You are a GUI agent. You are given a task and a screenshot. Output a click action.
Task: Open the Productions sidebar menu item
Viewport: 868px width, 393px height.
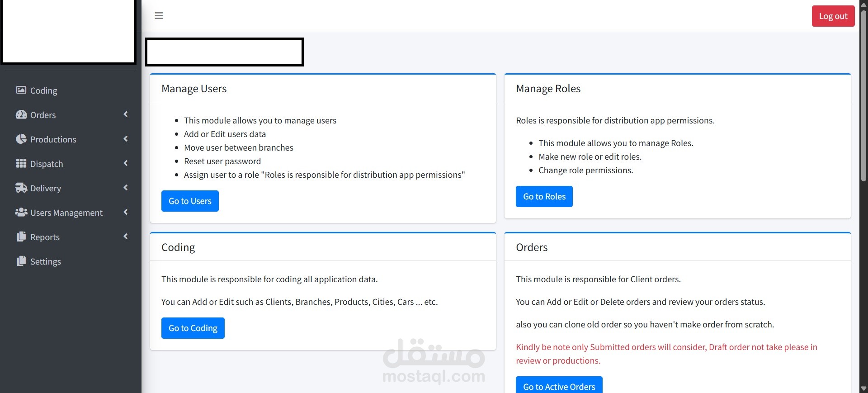(x=71, y=139)
